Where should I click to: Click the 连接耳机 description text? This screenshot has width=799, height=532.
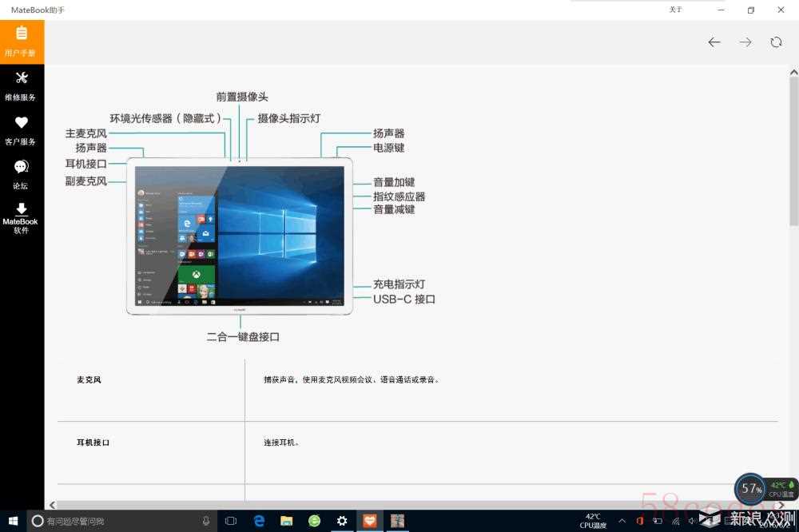281,443
